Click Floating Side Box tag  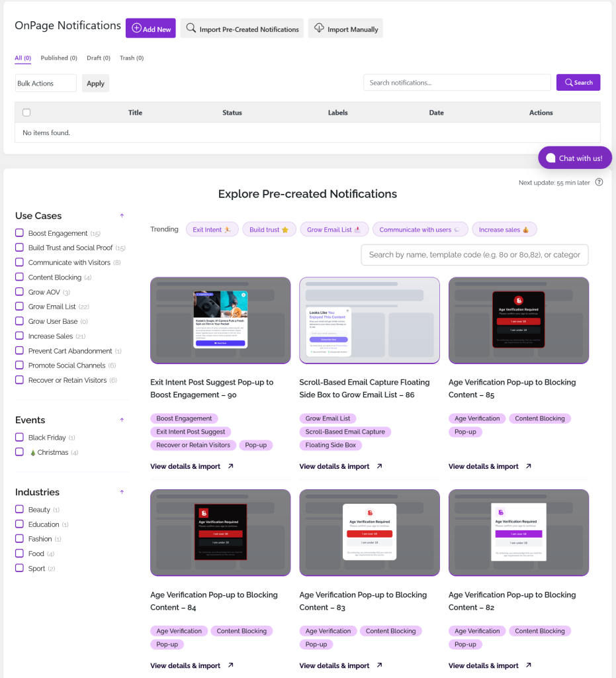point(330,445)
